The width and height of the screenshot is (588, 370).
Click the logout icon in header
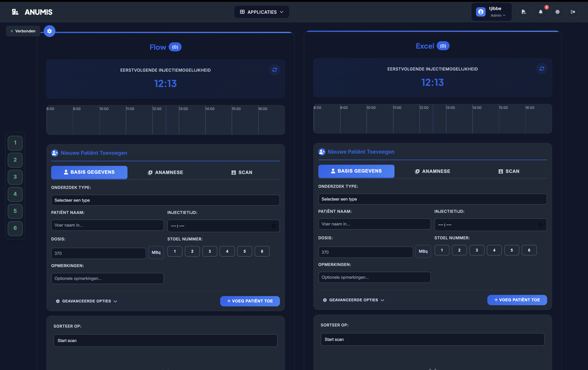573,12
